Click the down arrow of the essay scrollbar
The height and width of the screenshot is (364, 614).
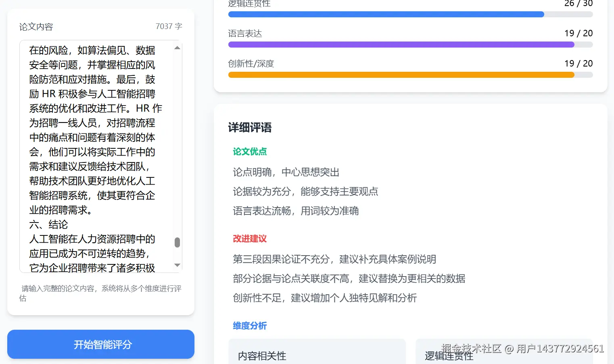click(177, 265)
